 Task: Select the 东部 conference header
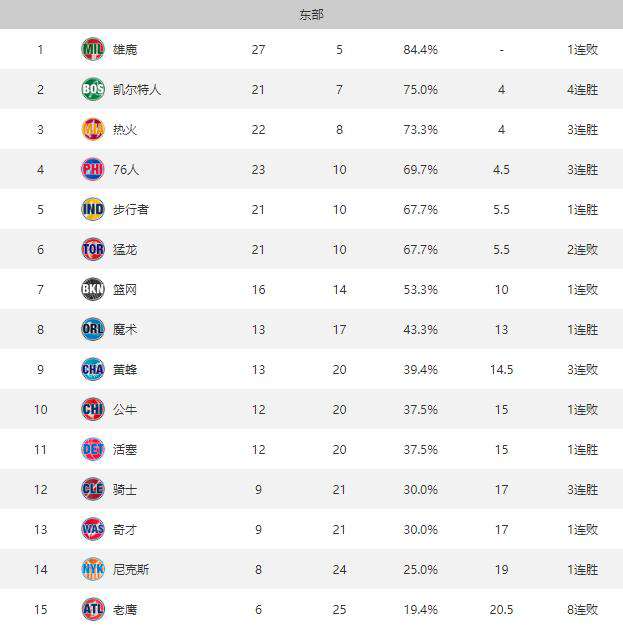[x=312, y=15]
